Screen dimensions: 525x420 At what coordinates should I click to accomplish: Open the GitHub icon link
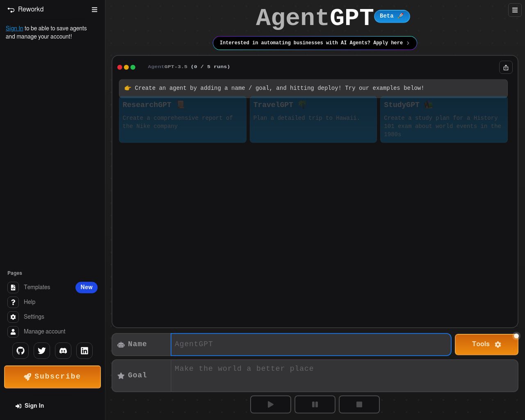tap(21, 351)
